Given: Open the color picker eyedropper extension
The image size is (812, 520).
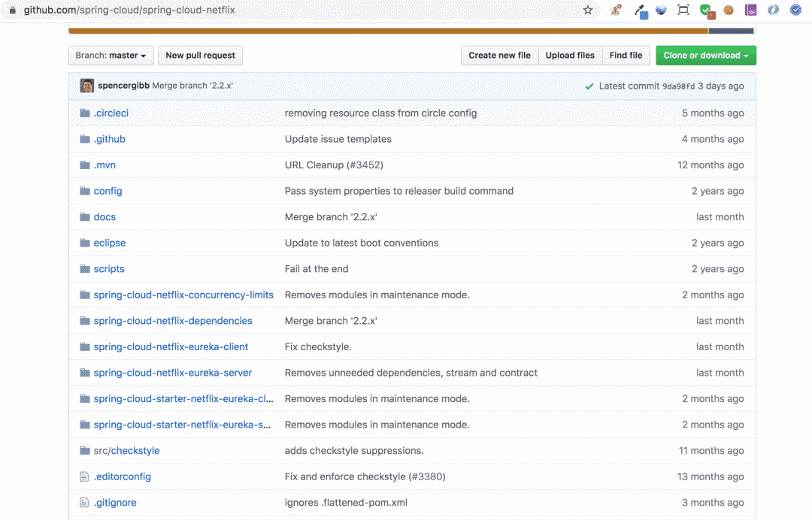Looking at the screenshot, I should coord(641,11).
